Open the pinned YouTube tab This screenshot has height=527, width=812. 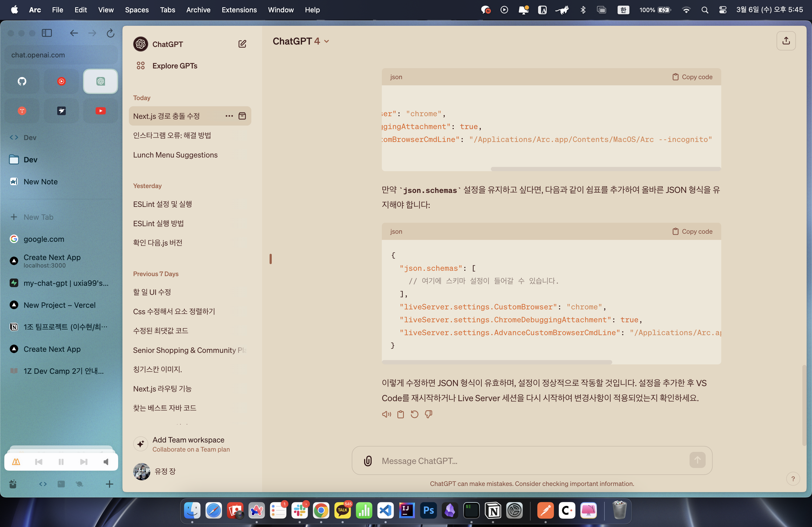[x=100, y=111]
